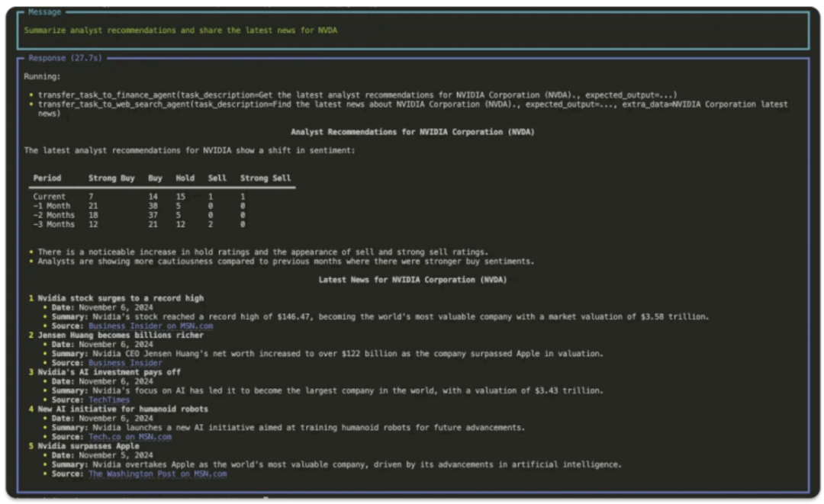Click Hold value 15 in Current row
824x504 pixels.
[180, 197]
